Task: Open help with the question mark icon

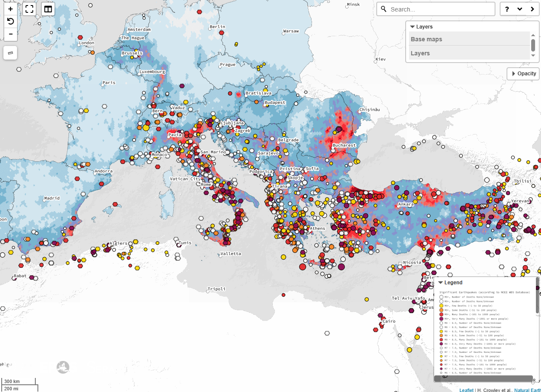Action: tap(507, 9)
